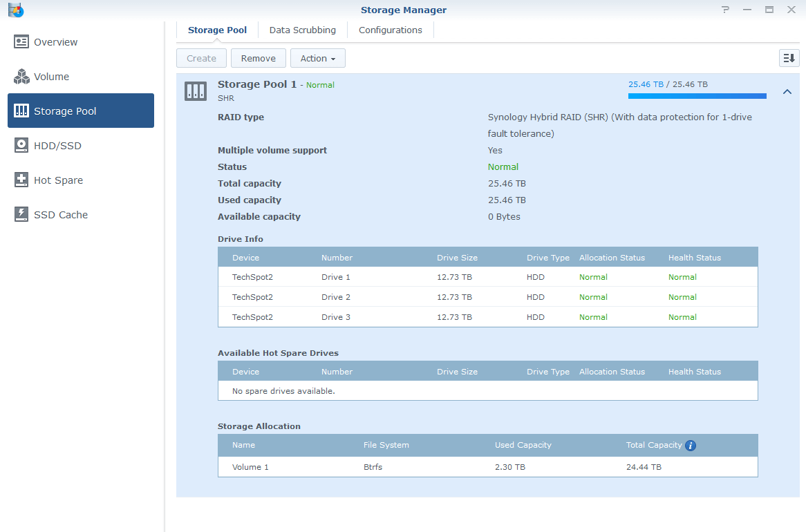Click the storage pool capacity usage bar
This screenshot has width=806, height=532.
[x=697, y=96]
